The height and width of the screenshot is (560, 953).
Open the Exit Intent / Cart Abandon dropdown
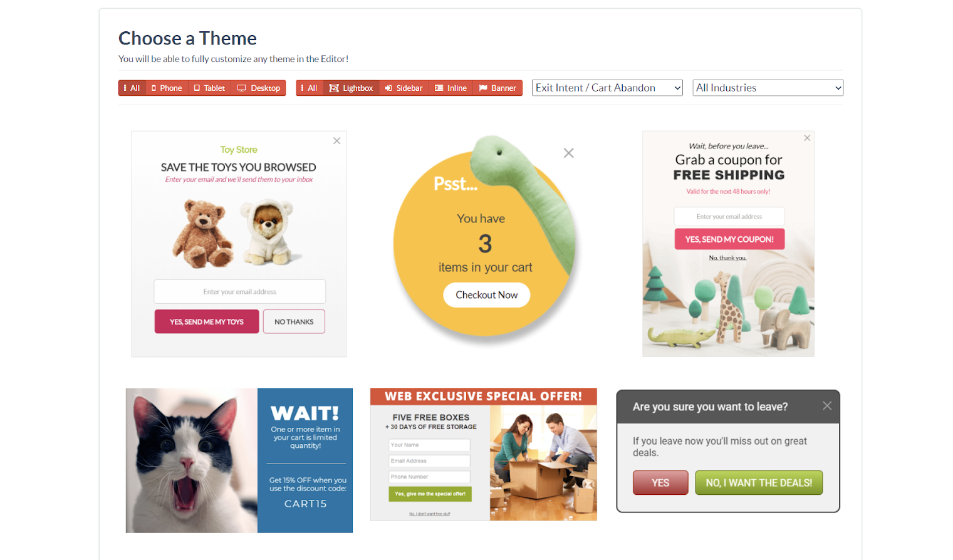click(607, 88)
